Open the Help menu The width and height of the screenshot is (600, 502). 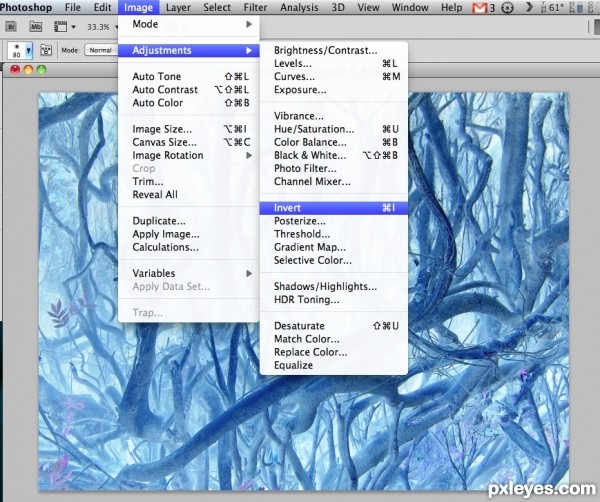pyautogui.click(x=452, y=7)
